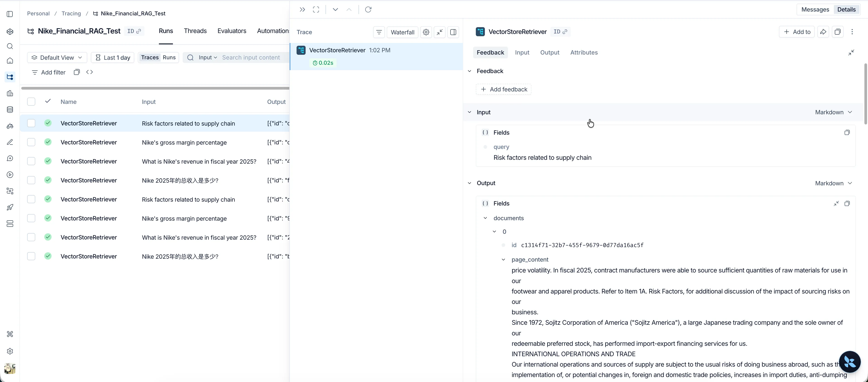Switch the panel view to Details
This screenshot has height=382, width=868.
point(847,10)
